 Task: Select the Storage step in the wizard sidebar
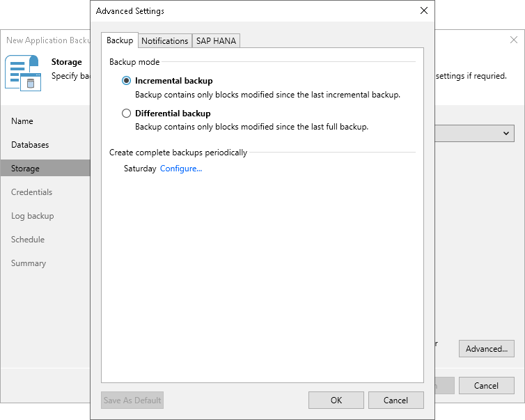(45, 168)
